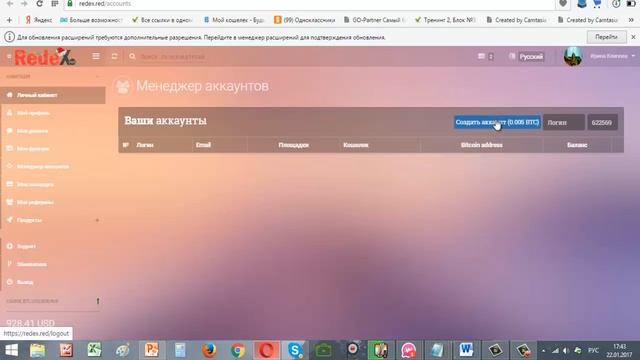
Task: Click the browser downloads icon
Action: 616,4
